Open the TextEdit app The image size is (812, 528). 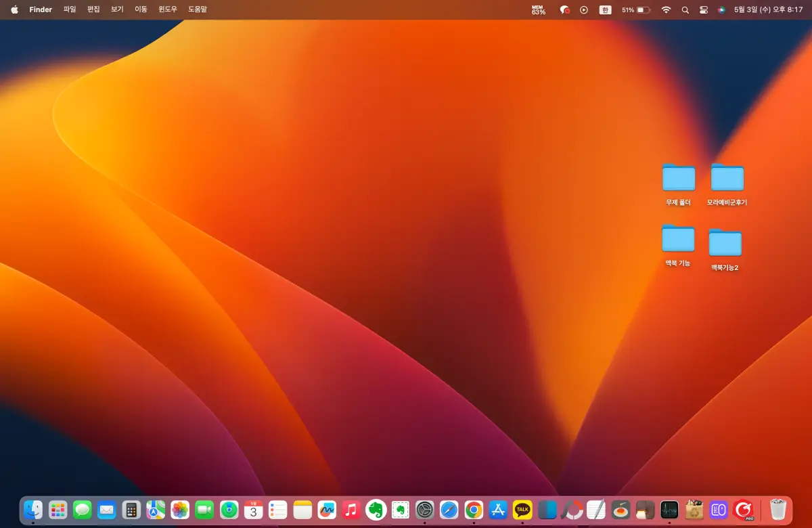point(596,510)
